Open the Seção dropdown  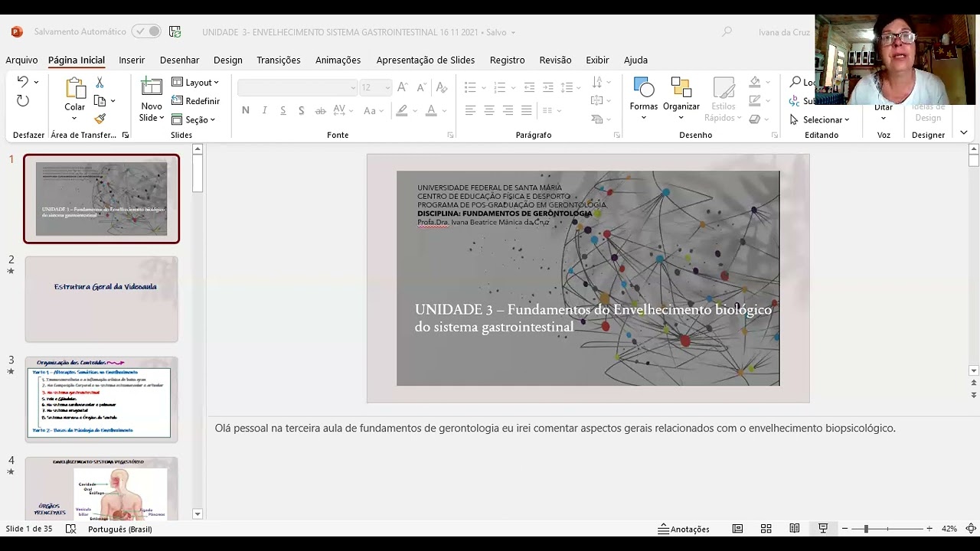[x=194, y=119]
